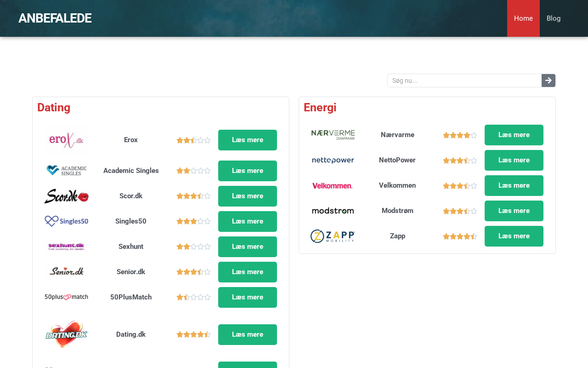Click Læs mere next to Senior.dk
This screenshot has height=368, width=588.
(x=248, y=272)
